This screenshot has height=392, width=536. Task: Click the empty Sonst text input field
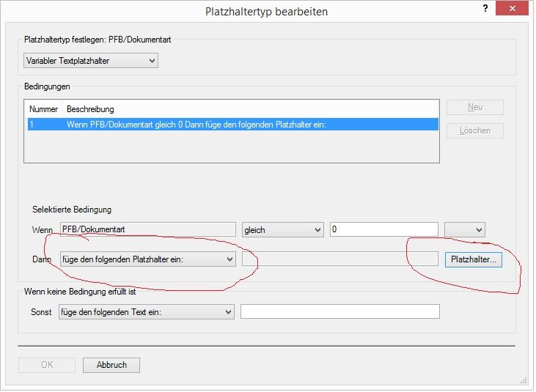coord(339,311)
